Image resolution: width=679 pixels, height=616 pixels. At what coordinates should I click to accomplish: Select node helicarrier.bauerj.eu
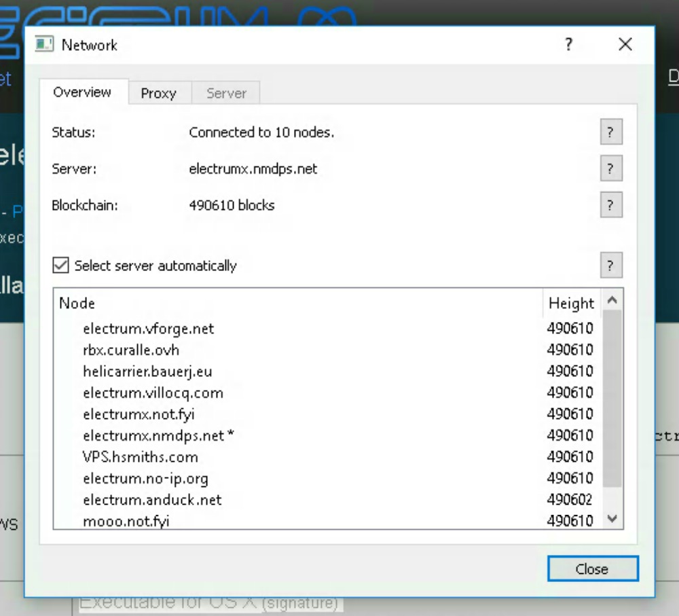[147, 372]
